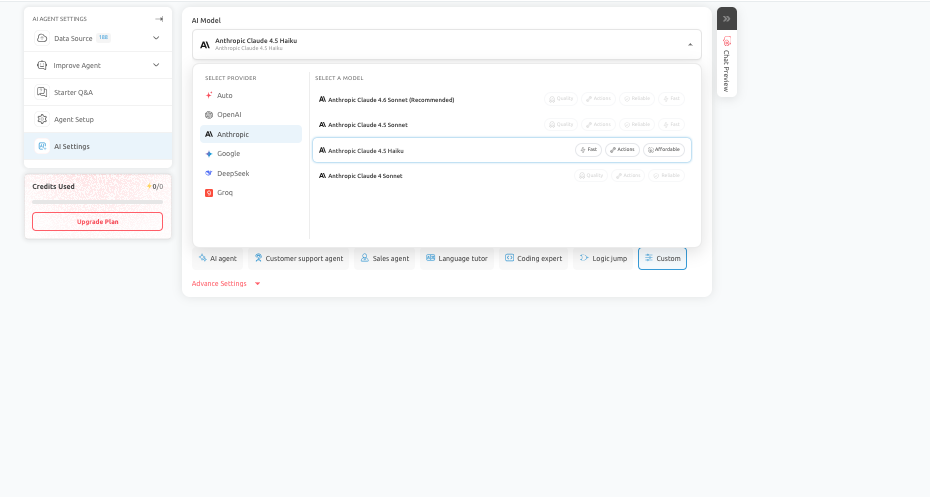Click the AI agent preset sparkle icon
930x497 pixels.
(203, 258)
